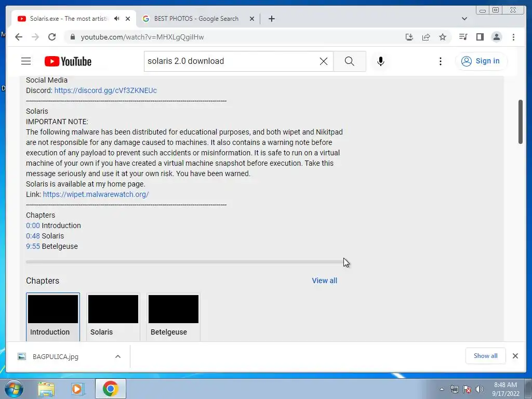Open the YouTube hamburger guide menu

pyautogui.click(x=26, y=61)
